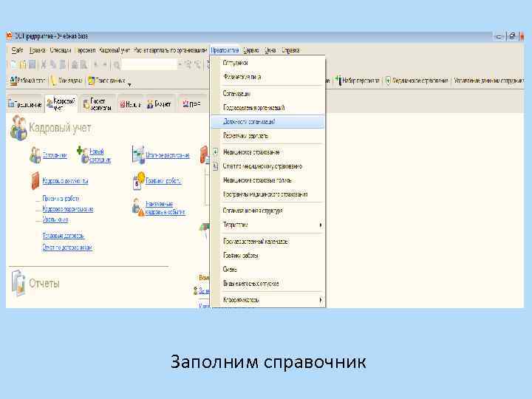Click the Copy toolbar icon

53,64
